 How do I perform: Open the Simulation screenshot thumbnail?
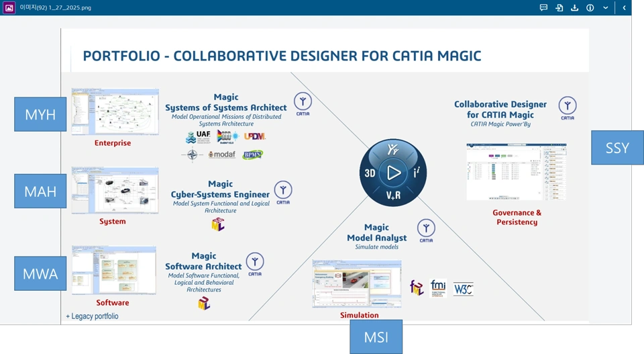click(x=356, y=283)
